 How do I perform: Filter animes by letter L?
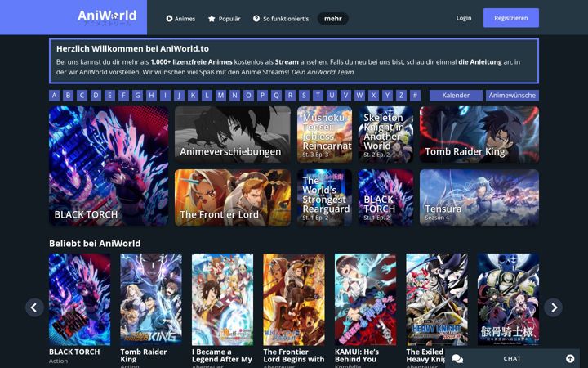tap(207, 96)
